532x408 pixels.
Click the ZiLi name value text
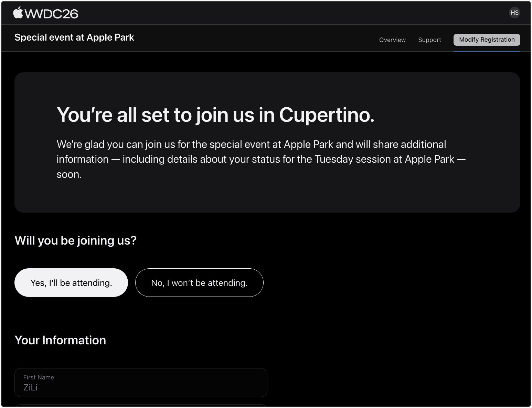tap(30, 387)
